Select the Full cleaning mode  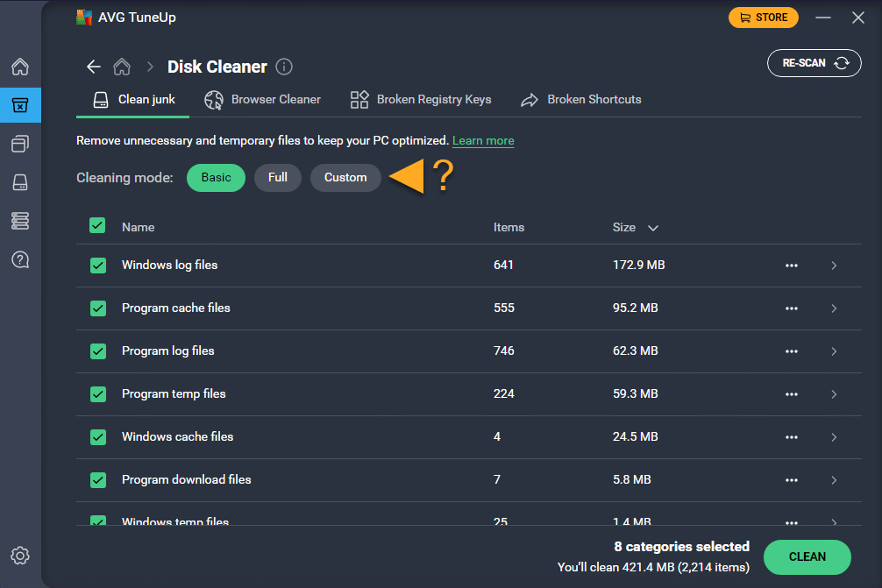[x=278, y=178]
